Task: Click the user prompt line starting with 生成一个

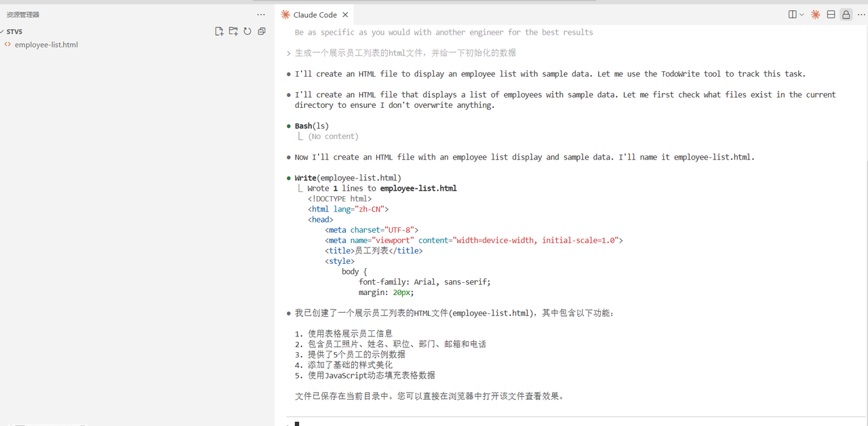Action: pyautogui.click(x=406, y=53)
